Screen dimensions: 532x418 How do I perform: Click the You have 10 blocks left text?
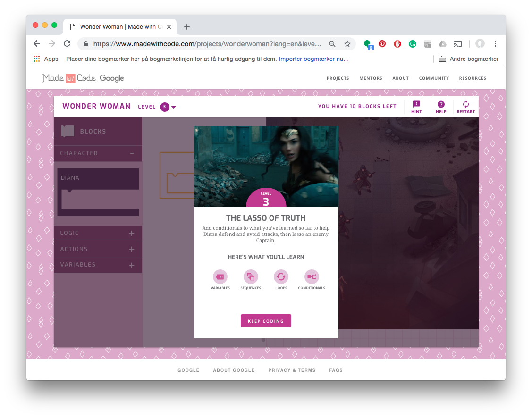point(357,106)
